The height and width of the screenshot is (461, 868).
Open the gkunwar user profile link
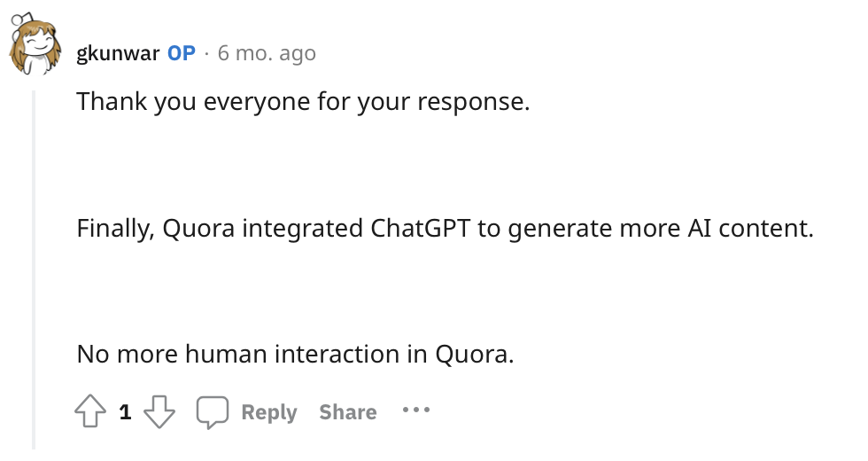(x=118, y=54)
